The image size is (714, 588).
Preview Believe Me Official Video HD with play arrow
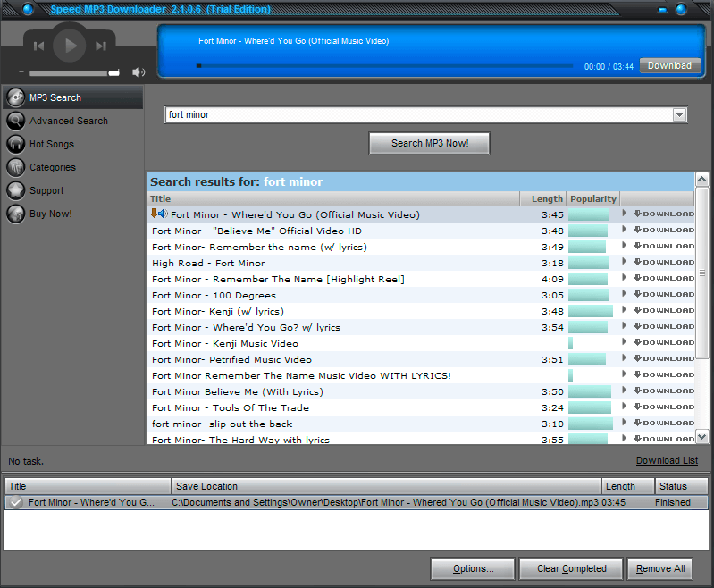(625, 229)
